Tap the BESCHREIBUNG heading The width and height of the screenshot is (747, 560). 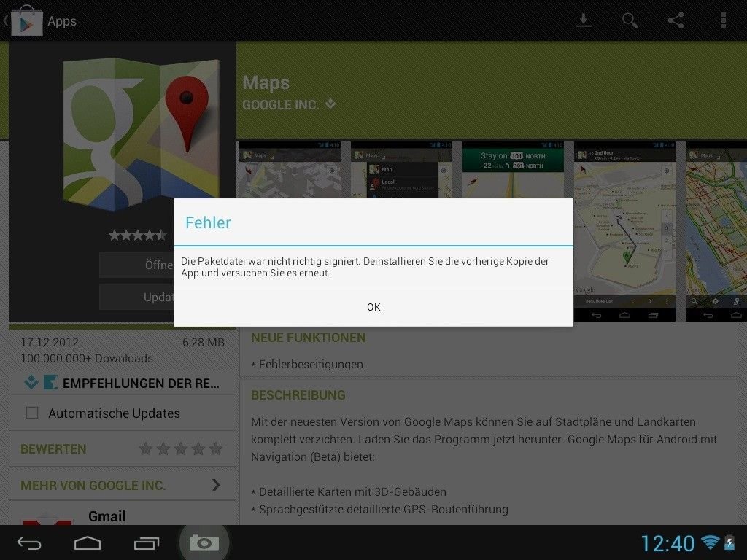click(298, 394)
